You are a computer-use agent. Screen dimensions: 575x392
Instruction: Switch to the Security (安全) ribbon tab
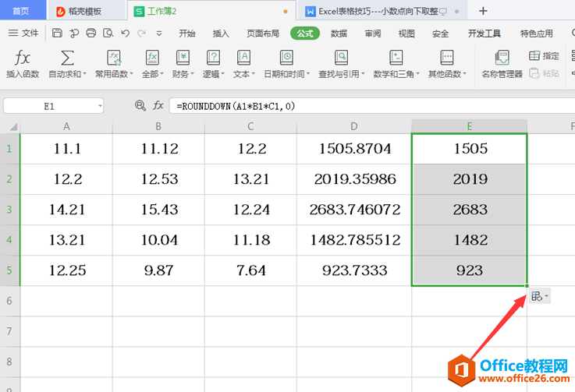click(x=441, y=34)
